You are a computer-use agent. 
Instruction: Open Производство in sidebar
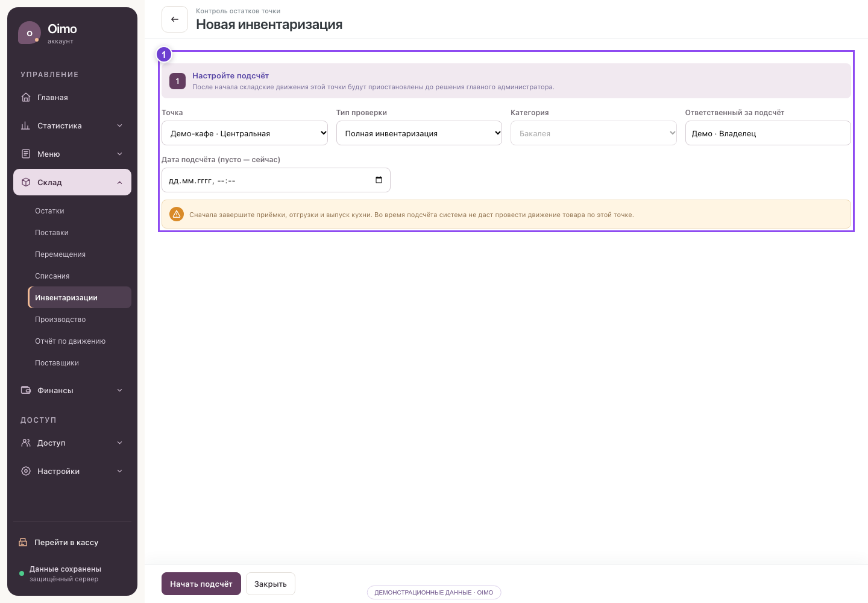point(80,320)
